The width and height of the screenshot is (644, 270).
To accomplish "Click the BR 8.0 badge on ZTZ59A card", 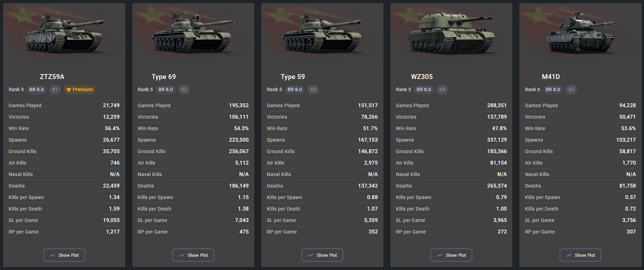I will pyautogui.click(x=36, y=89).
